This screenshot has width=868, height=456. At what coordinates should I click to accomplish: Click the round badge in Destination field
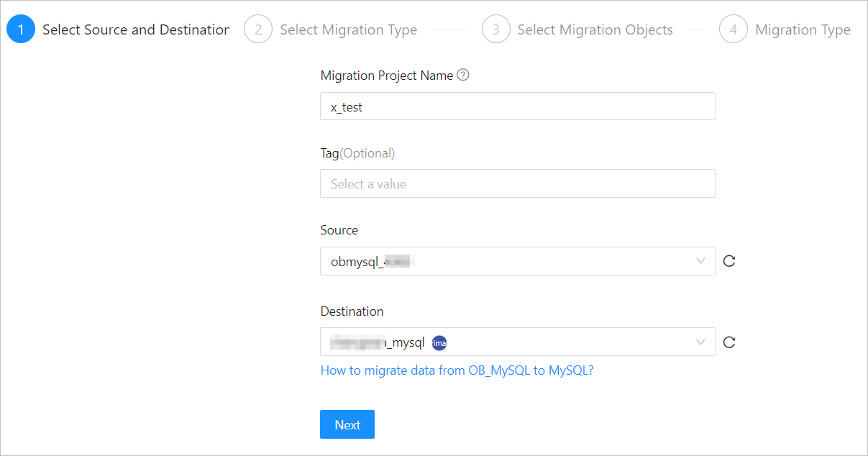439,343
